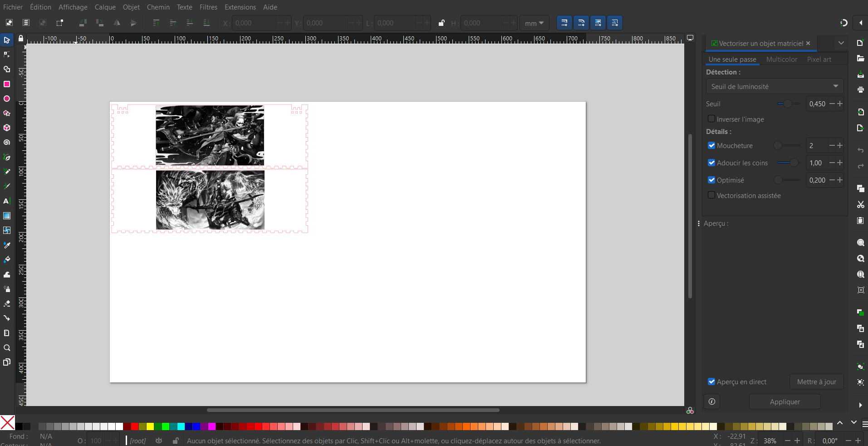868x446 pixels.
Task: Select the Rectangle tool
Action: pos(7,84)
